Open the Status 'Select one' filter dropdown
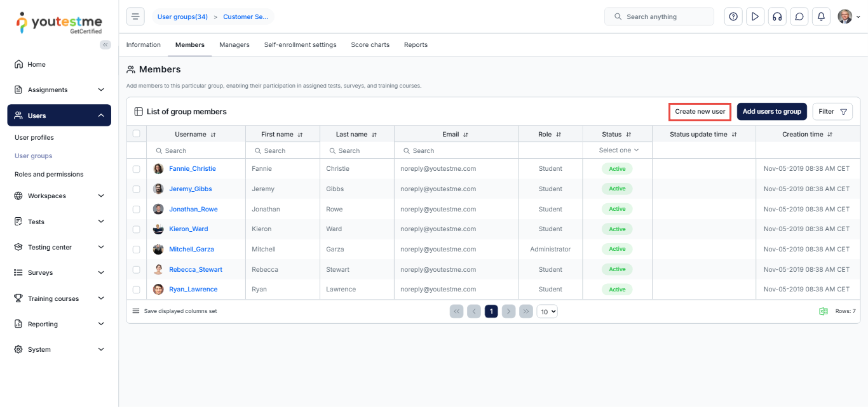The height and width of the screenshot is (407, 868). point(618,150)
